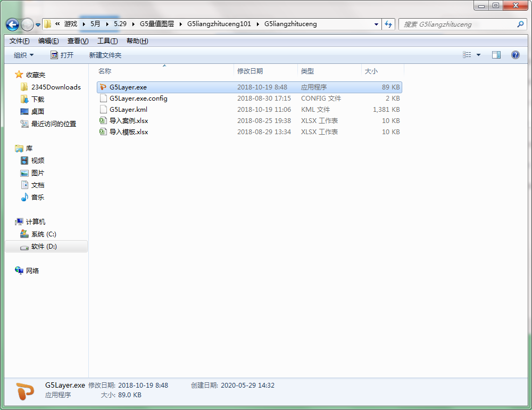Open the 工具(T) menu

point(107,41)
